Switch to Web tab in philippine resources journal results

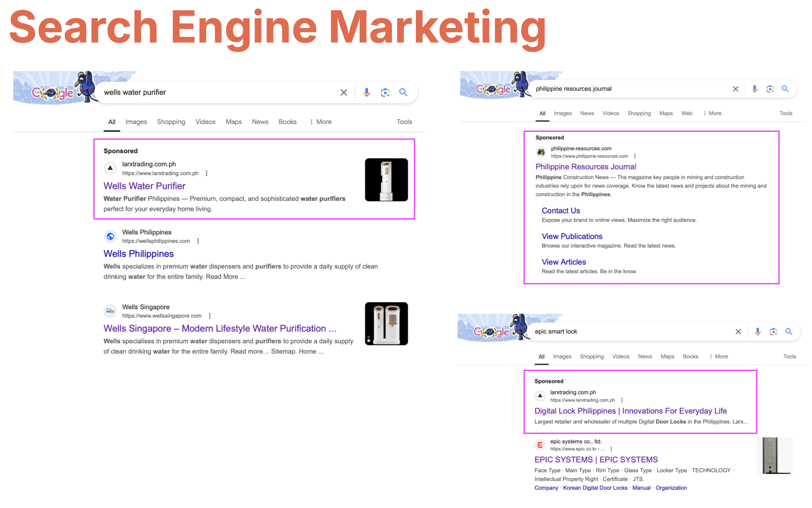[x=687, y=113]
